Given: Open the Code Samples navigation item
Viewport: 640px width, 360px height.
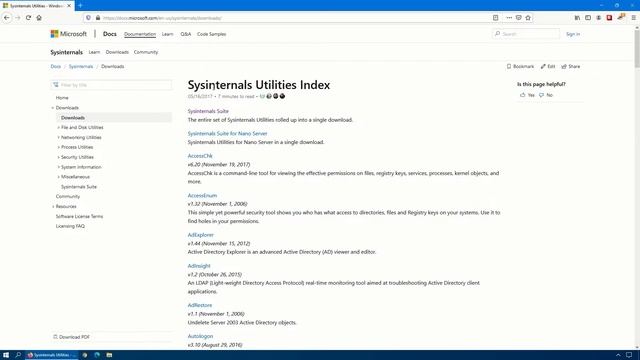Looking at the screenshot, I should coord(211,34).
